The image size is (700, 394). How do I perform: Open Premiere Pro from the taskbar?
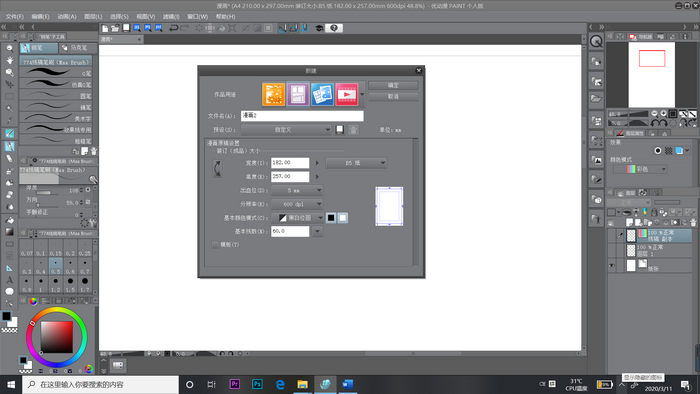(234, 384)
